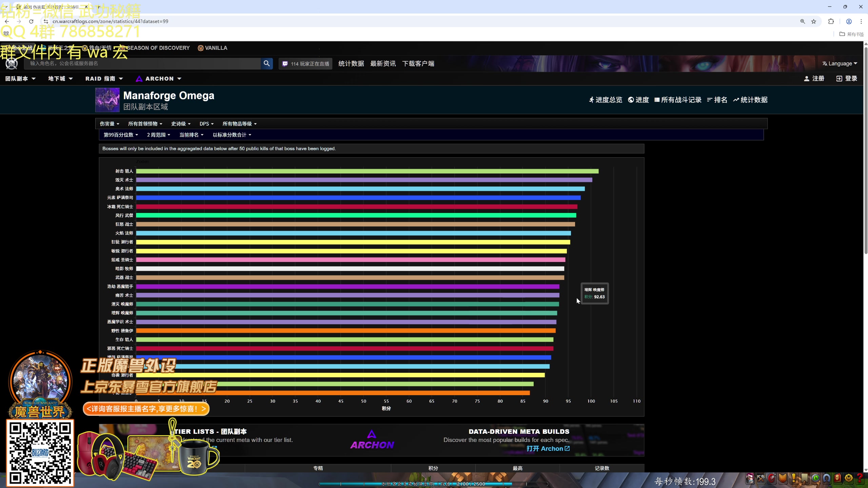Open the 以标准分数合计 aggregation dropdown
The height and width of the screenshot is (488, 868).
point(232,135)
